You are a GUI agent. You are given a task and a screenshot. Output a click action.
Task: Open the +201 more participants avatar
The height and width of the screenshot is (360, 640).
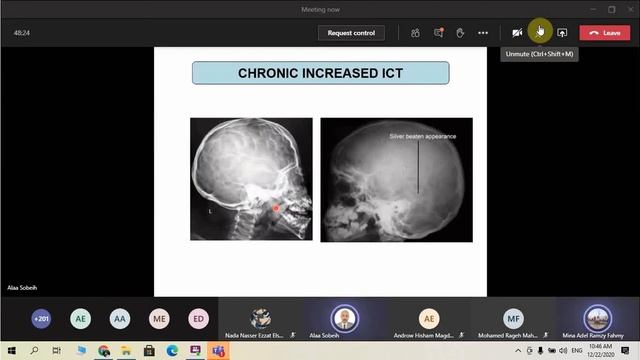coord(41,319)
